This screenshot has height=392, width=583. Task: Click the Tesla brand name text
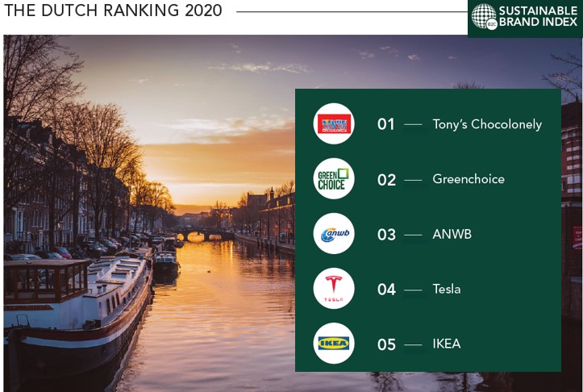pos(447,289)
